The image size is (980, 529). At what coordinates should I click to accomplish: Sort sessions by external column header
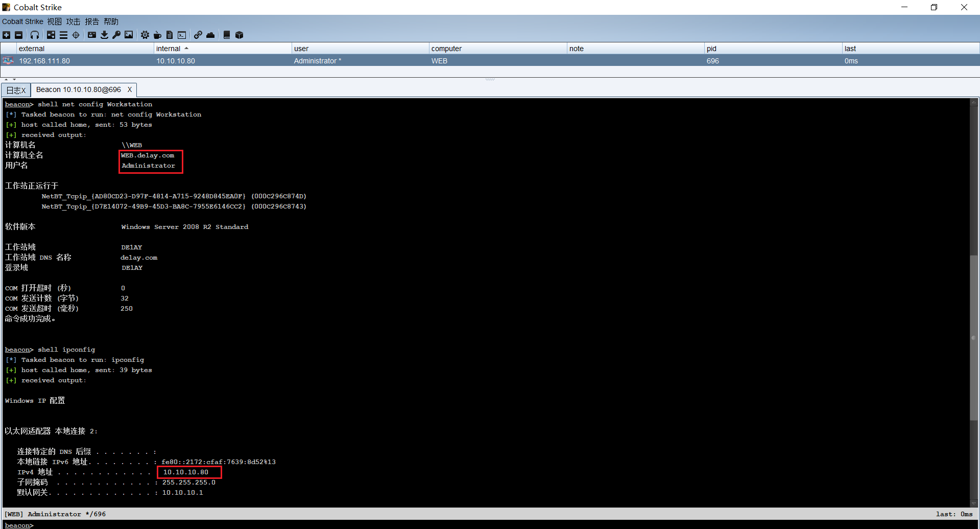tap(85, 49)
